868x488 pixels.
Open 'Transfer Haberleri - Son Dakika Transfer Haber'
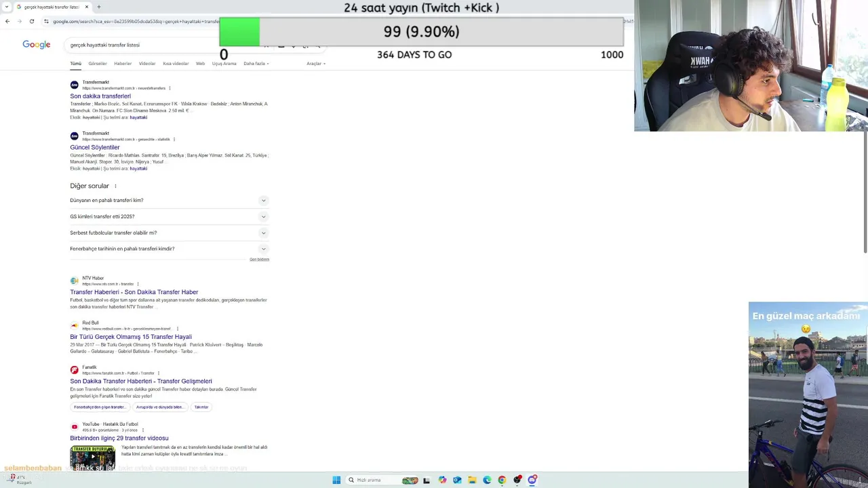(134, 292)
